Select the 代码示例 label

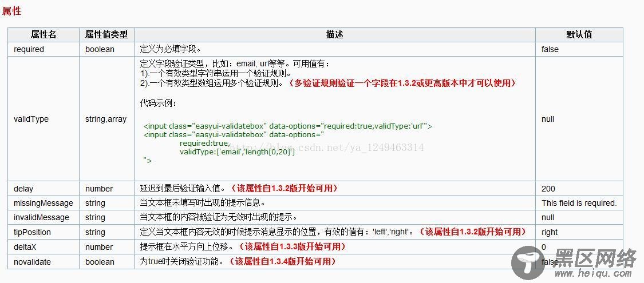(158, 103)
